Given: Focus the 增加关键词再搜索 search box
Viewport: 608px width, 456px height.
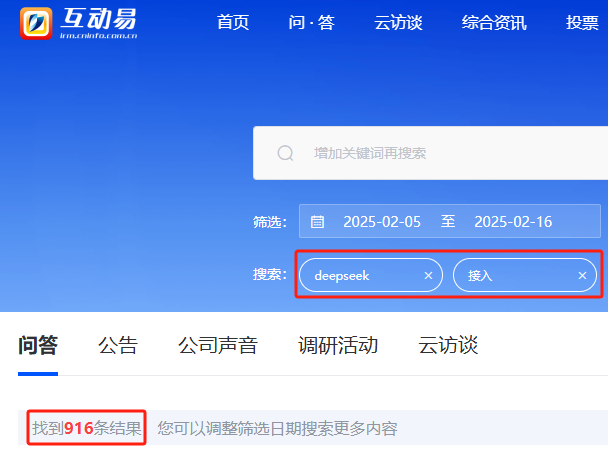Looking at the screenshot, I should pyautogui.click(x=430, y=153).
